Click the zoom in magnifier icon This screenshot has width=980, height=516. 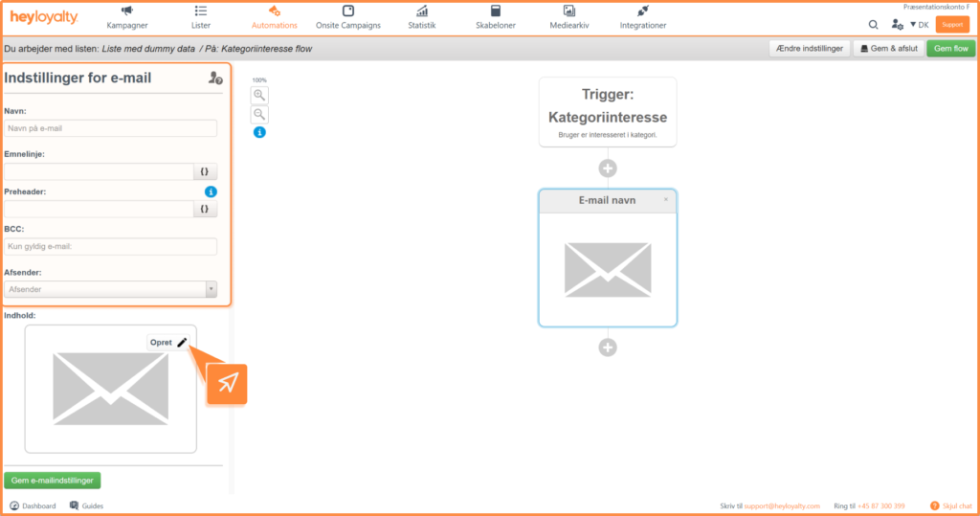tap(259, 95)
